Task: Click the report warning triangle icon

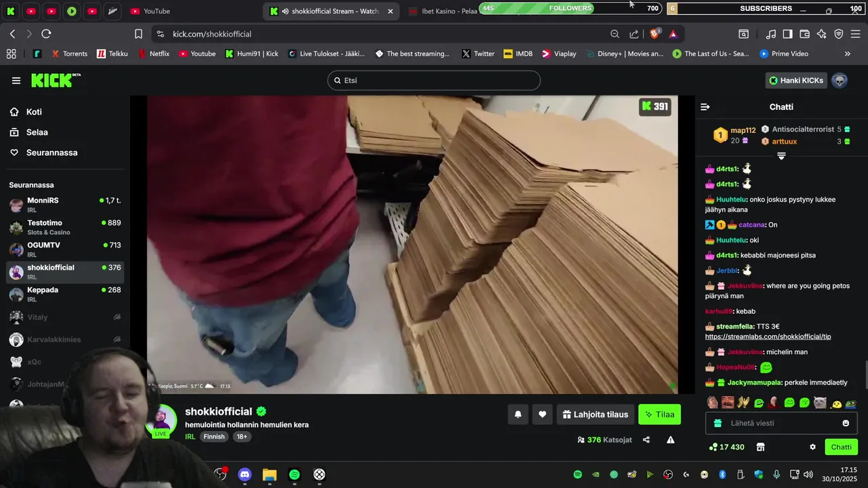Action: 671,440
